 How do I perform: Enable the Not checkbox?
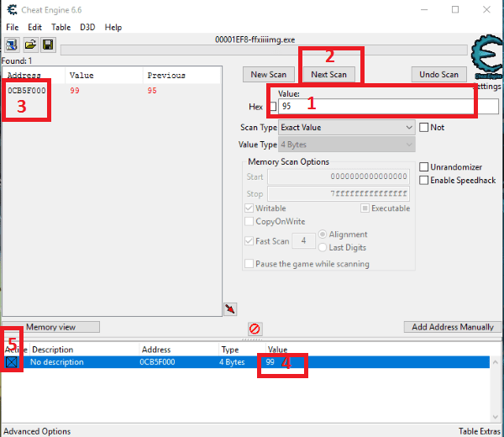pos(424,128)
